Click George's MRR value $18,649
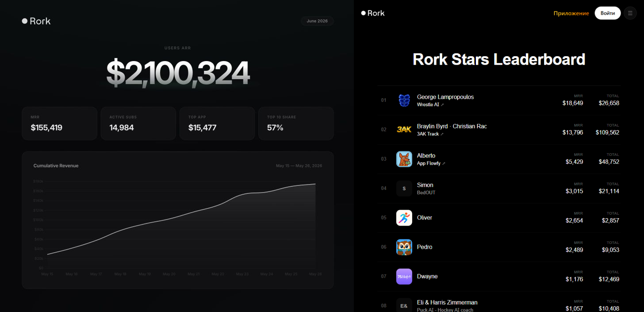Viewport: 644px width, 312px height. point(573,103)
